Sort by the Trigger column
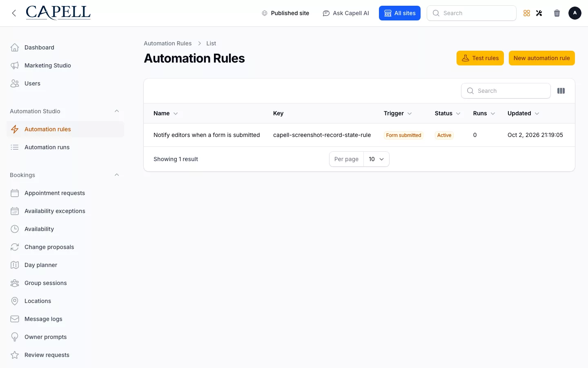Image resolution: width=588 pixels, height=368 pixels. [x=398, y=113]
